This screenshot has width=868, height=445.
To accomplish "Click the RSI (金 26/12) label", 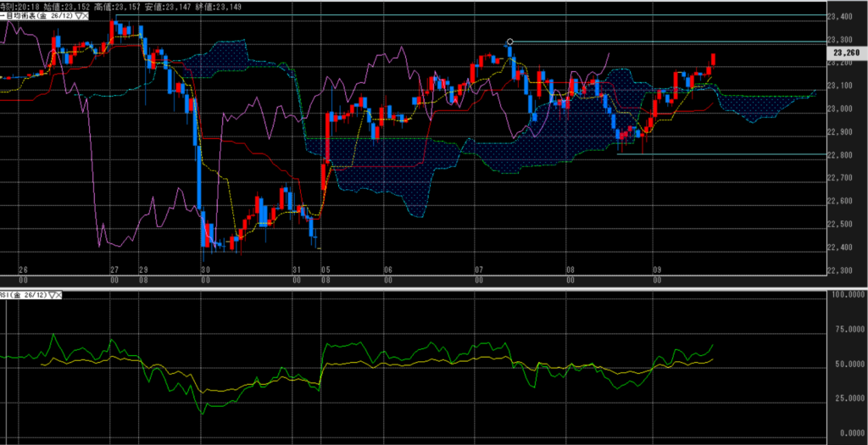I will tap(24, 295).
